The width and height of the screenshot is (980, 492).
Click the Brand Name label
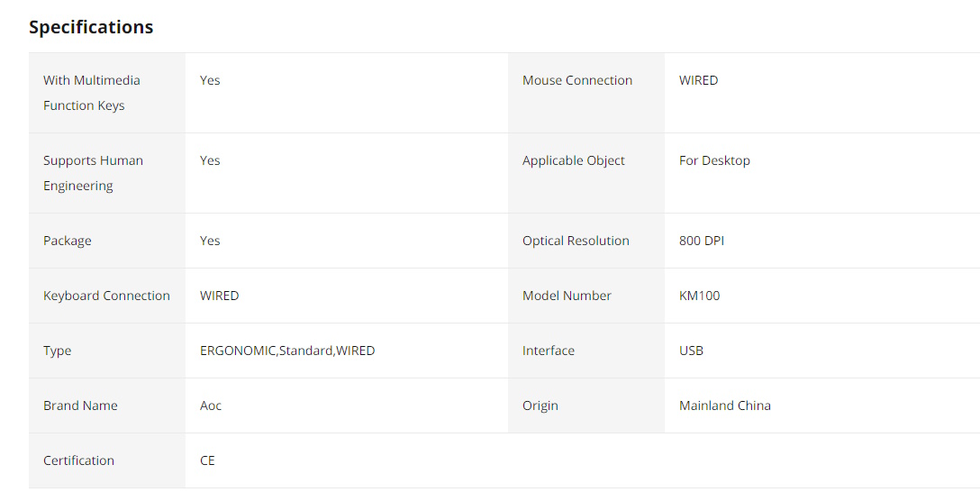(x=80, y=405)
